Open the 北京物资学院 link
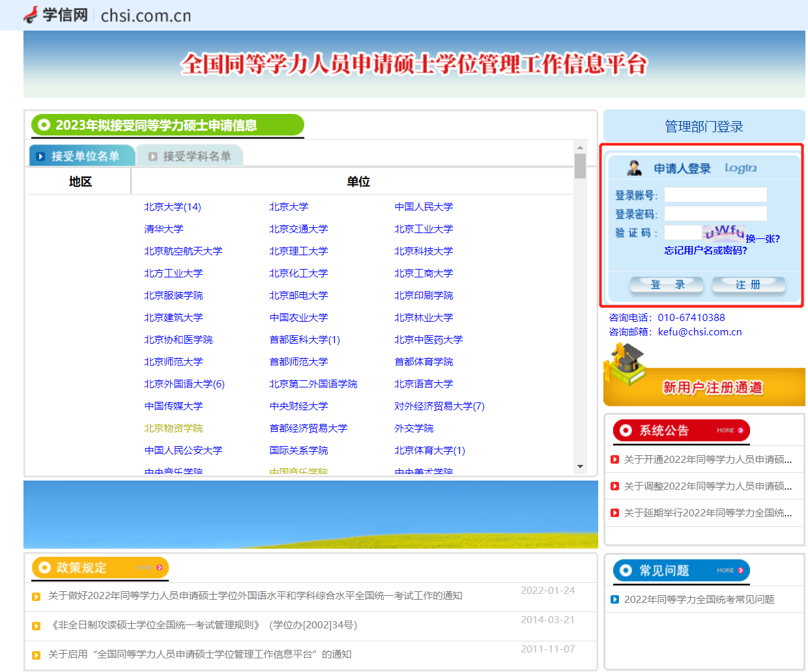This screenshot has width=808, height=672. (x=173, y=428)
